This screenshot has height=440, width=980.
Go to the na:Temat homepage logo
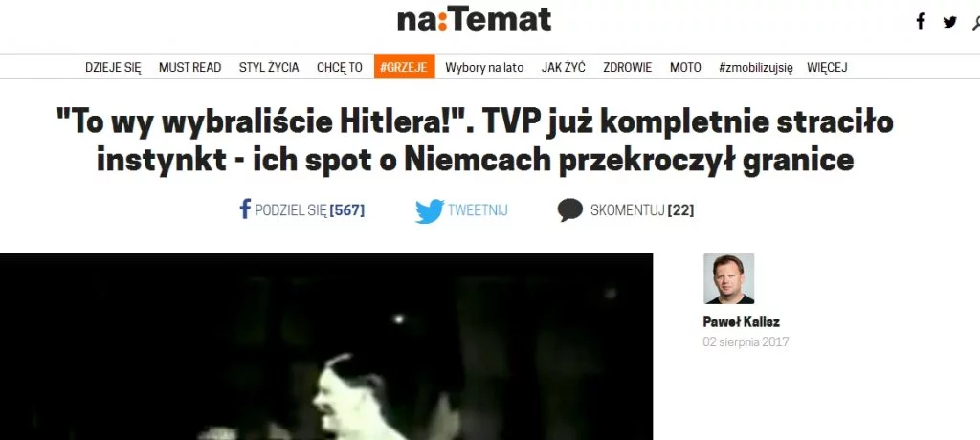pyautogui.click(x=475, y=19)
